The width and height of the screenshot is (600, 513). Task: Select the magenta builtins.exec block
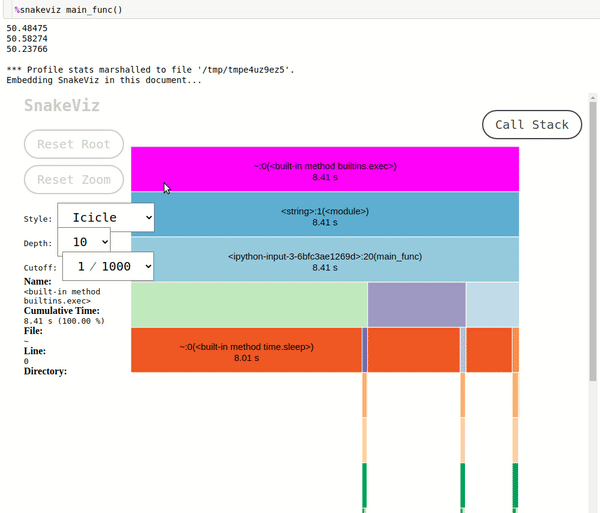coord(325,169)
